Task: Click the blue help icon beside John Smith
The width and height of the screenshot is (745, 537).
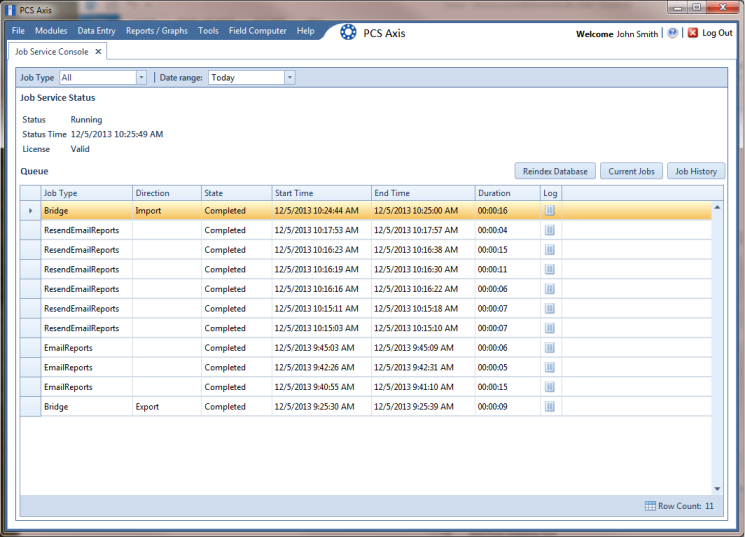Action: click(672, 33)
